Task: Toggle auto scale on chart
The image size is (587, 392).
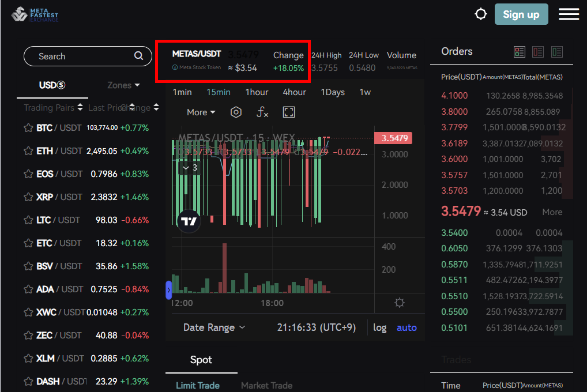Action: click(407, 328)
